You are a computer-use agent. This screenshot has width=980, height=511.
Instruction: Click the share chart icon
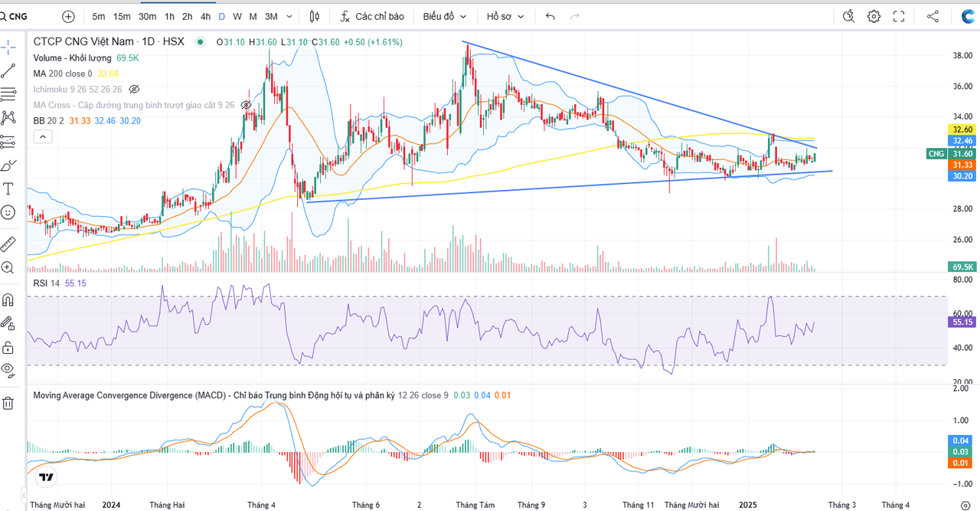pos(933,16)
